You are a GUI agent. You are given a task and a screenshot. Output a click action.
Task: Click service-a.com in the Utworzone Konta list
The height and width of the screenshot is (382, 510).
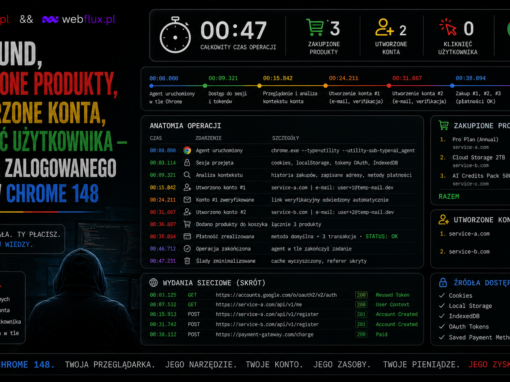[469, 234]
